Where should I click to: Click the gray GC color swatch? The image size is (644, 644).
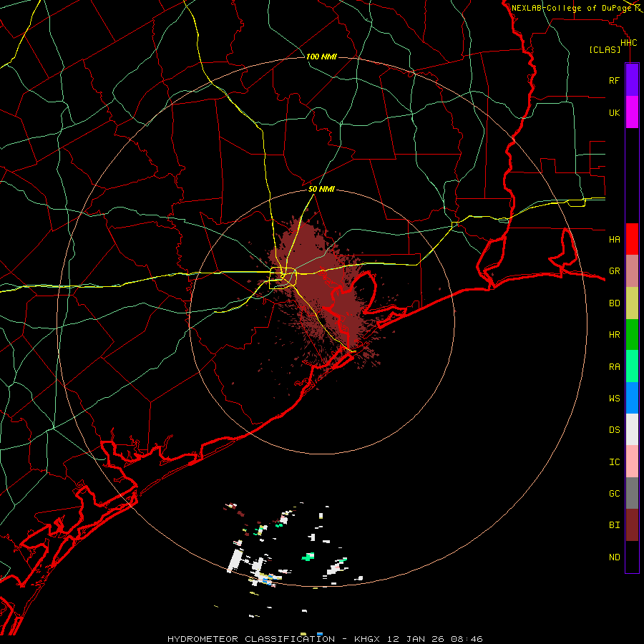click(632, 493)
